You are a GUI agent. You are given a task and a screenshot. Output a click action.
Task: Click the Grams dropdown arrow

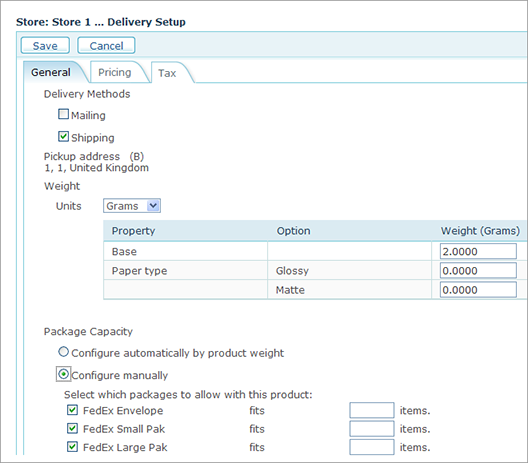click(153, 205)
